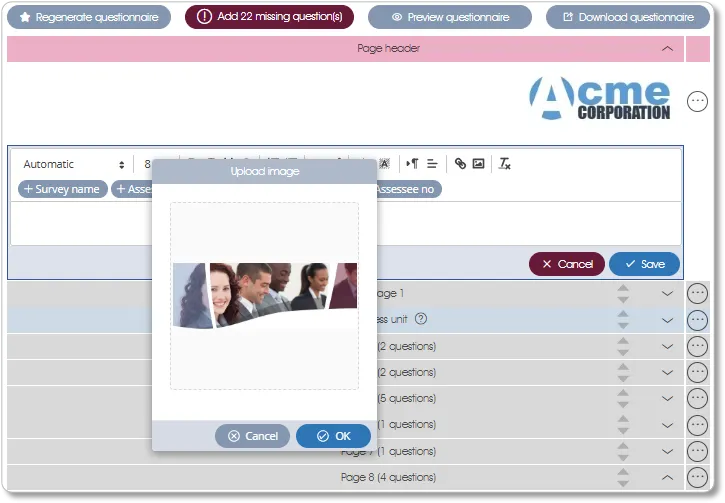Insert the Survey name placeholder
The height and width of the screenshot is (503, 725).
pos(62,189)
